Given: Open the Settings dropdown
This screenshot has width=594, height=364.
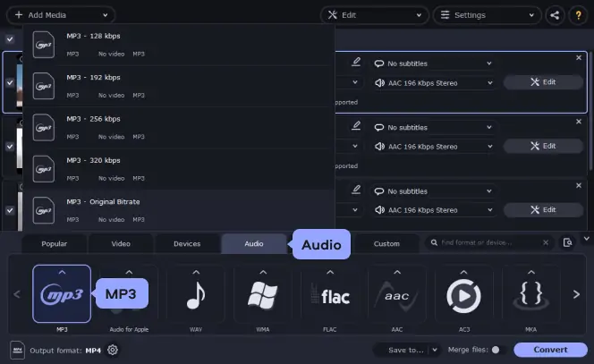Looking at the screenshot, I should click(488, 15).
